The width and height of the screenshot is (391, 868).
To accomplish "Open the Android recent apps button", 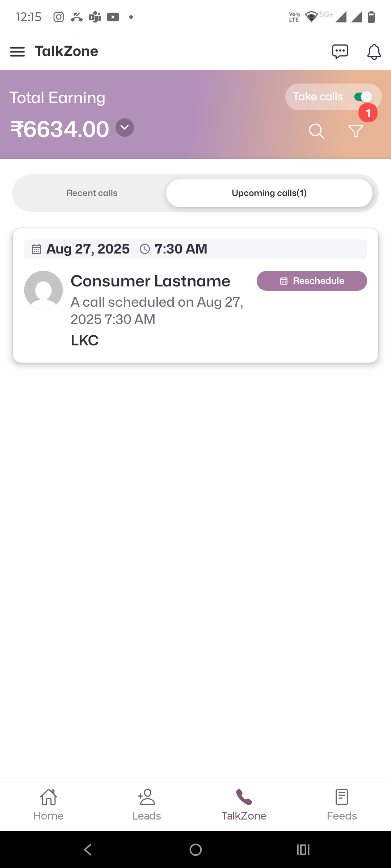I will [303, 850].
